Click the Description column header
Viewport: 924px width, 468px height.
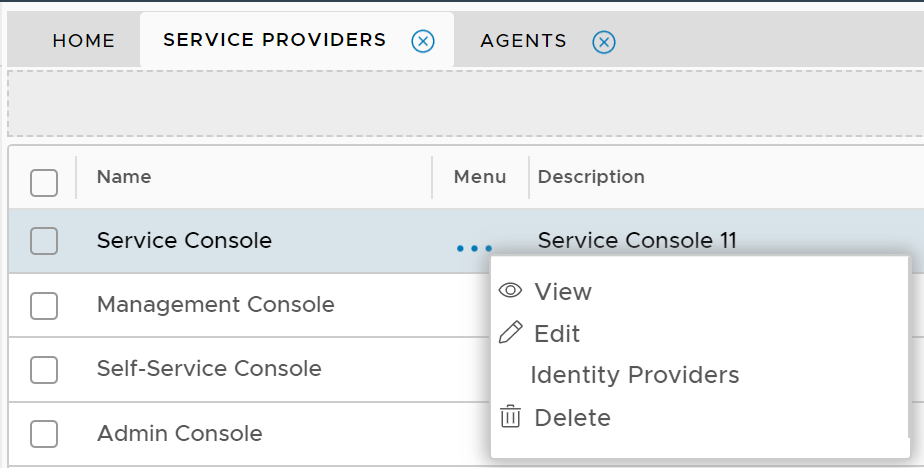click(x=591, y=177)
